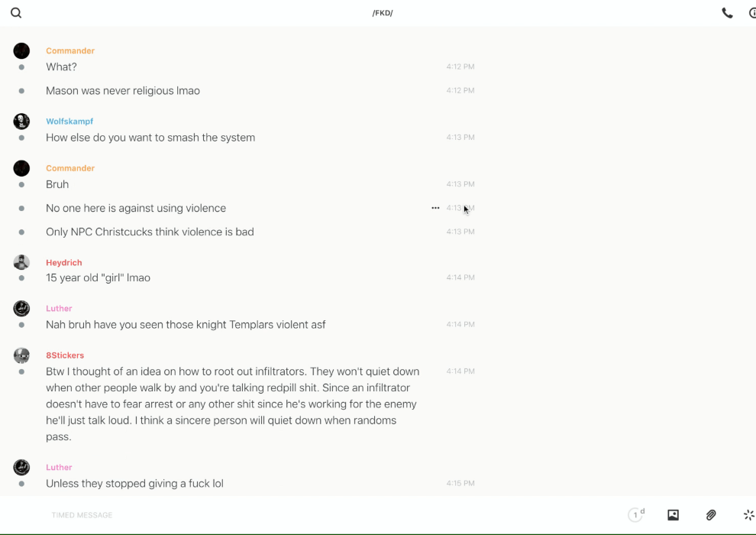Click the Heydrich sender name
The image size is (756, 535).
(64, 262)
